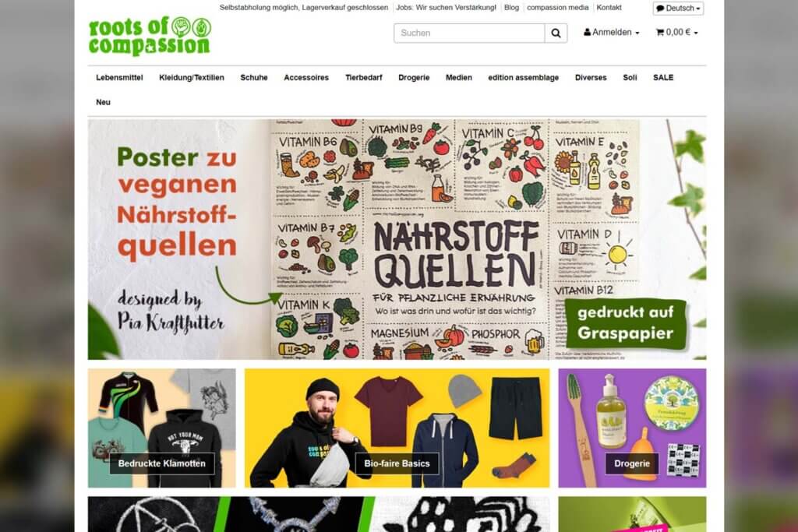Expand the Deutsch language dropdown
Viewport: 798px width, 532px height.
click(679, 8)
